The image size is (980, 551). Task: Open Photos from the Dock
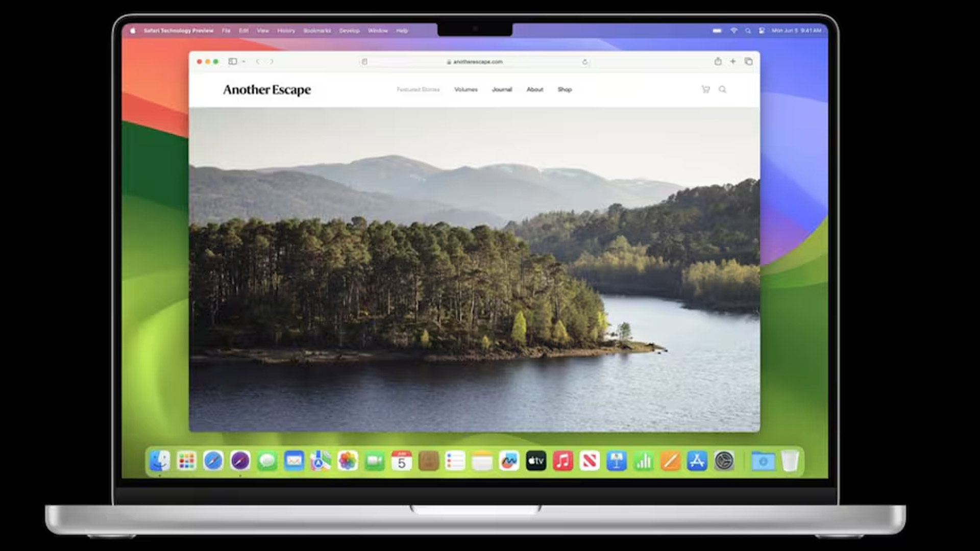(x=347, y=461)
